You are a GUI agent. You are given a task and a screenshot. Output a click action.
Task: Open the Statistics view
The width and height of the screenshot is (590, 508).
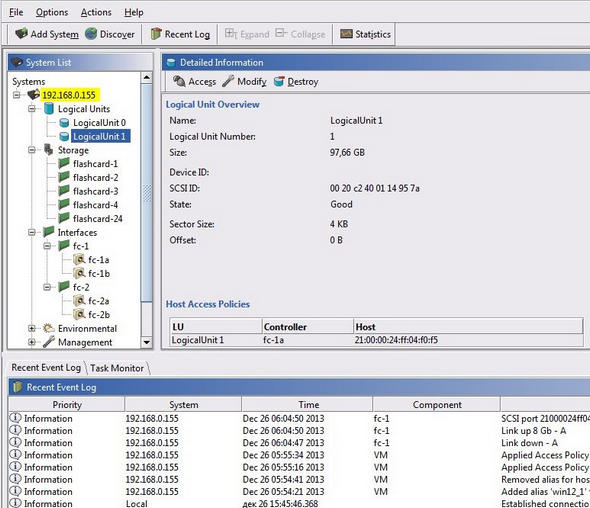(x=365, y=34)
